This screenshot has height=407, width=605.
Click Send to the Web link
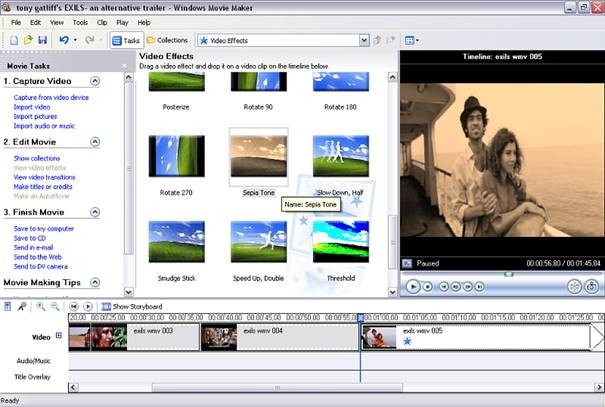[x=37, y=257]
